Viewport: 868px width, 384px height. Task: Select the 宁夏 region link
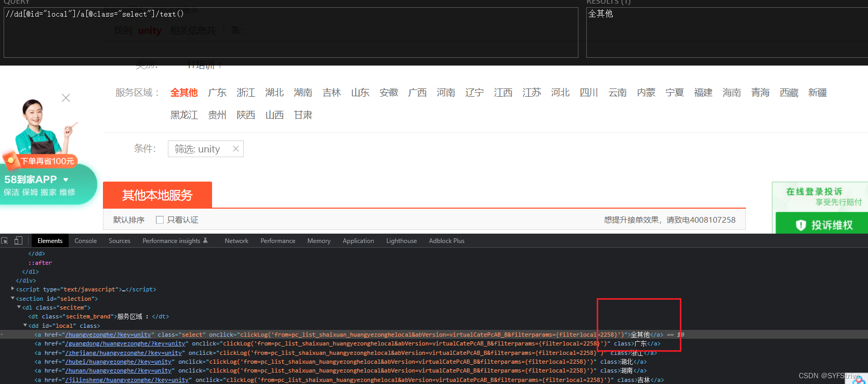tap(675, 93)
